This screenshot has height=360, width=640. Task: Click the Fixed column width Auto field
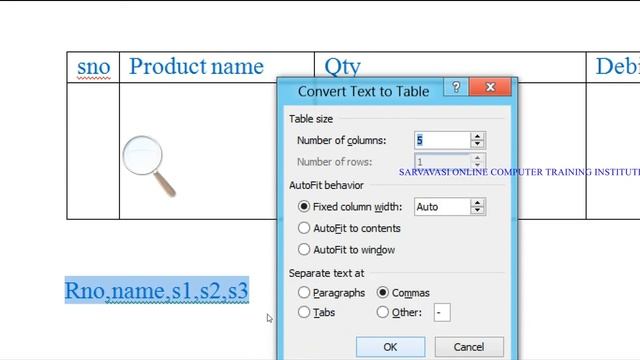point(442,207)
